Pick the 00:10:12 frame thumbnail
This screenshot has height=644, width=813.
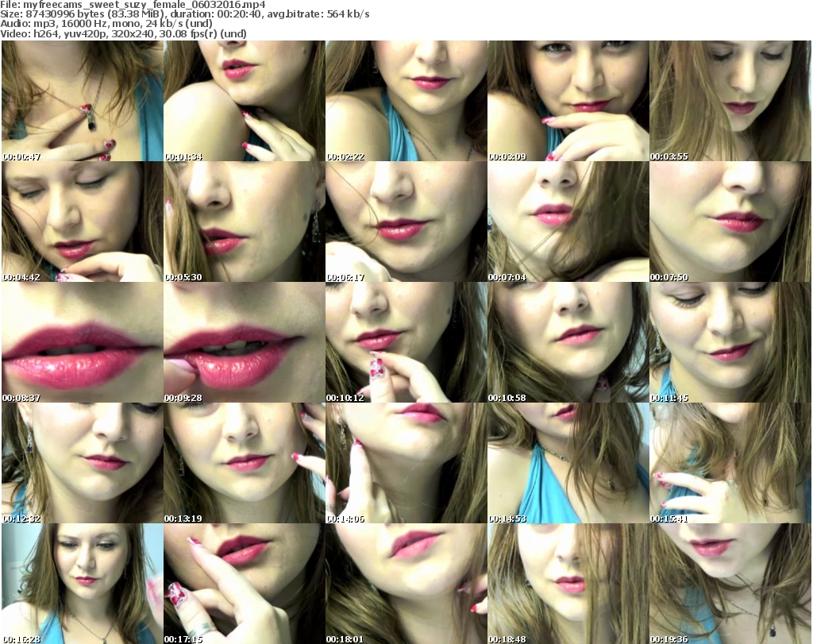[x=406, y=343]
